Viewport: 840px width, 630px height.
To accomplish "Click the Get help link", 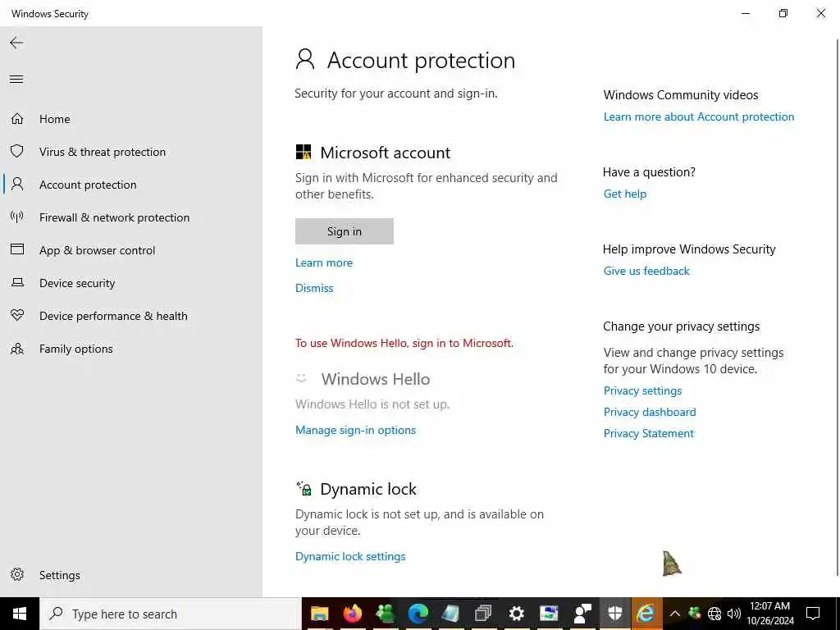I will pyautogui.click(x=624, y=194).
